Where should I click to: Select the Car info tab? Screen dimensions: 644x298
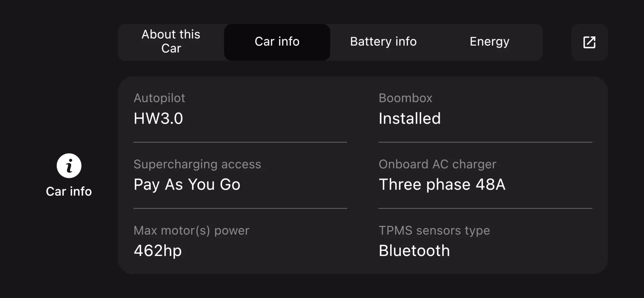click(277, 42)
